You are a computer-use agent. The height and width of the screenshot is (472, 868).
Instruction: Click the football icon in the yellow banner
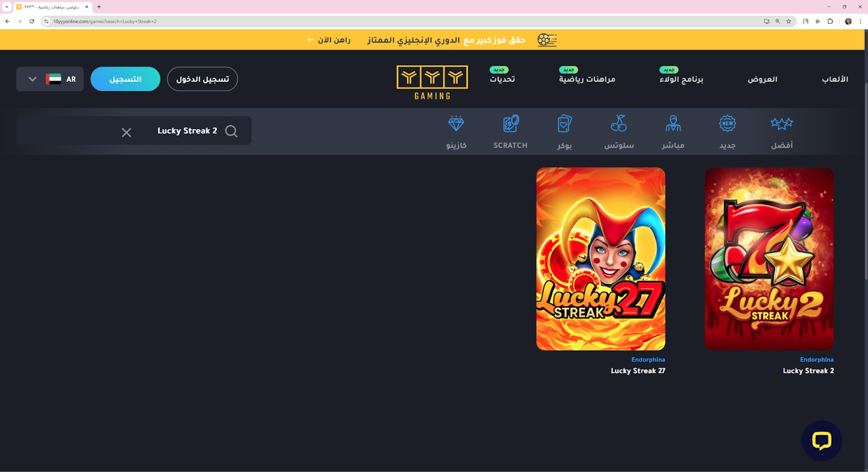tap(547, 40)
